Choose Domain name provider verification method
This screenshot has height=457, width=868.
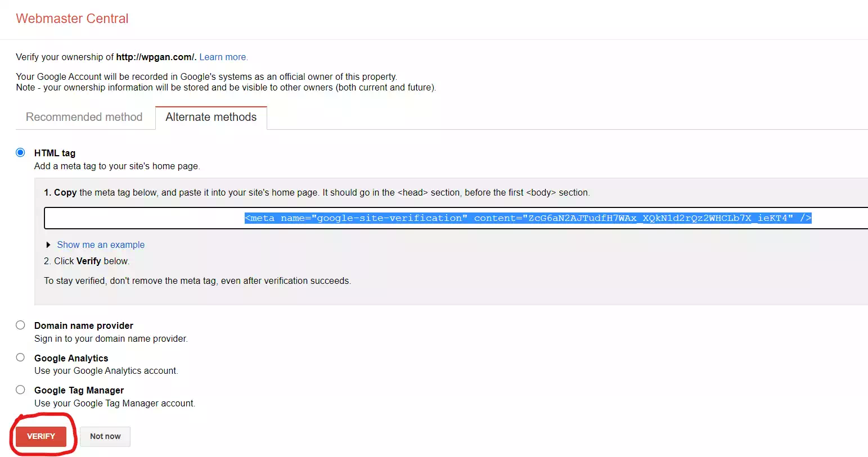click(x=20, y=325)
